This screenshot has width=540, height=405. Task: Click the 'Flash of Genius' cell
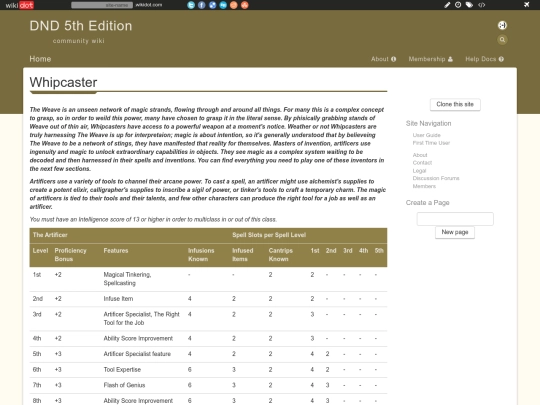pos(124,385)
